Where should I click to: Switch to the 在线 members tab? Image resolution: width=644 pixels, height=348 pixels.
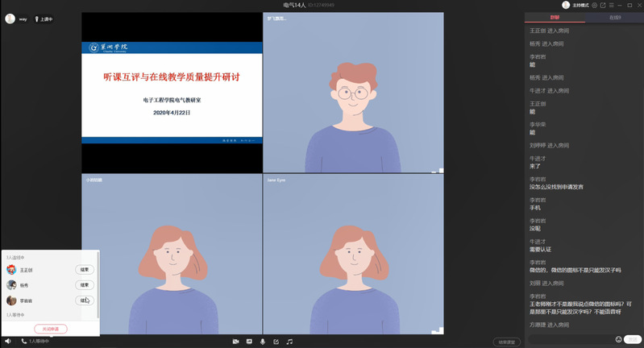click(x=614, y=17)
